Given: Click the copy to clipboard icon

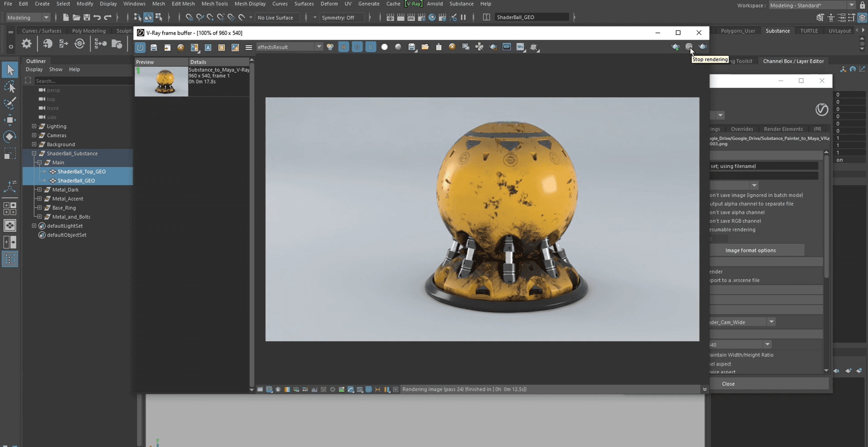Looking at the screenshot, I should (x=439, y=47).
